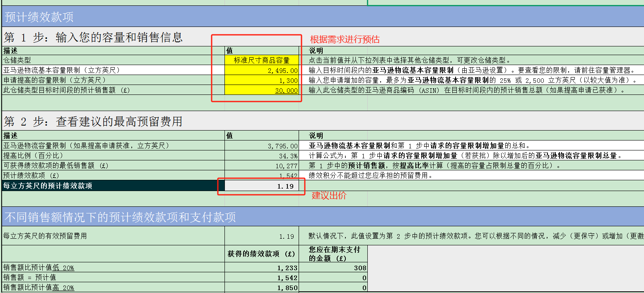Select the 1,850 earned credit cell

click(x=261, y=288)
